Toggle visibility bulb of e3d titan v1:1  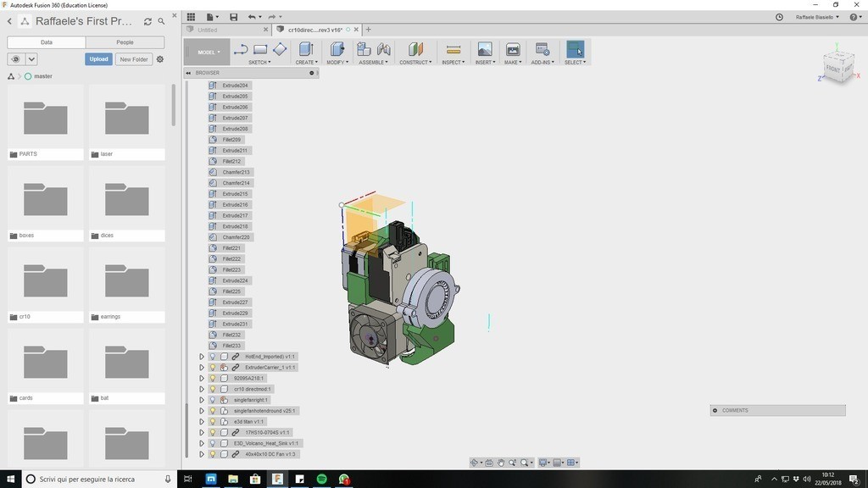(213, 422)
